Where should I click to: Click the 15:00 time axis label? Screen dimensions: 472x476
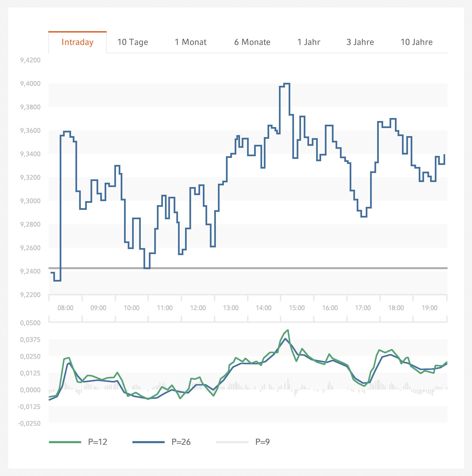point(297,308)
